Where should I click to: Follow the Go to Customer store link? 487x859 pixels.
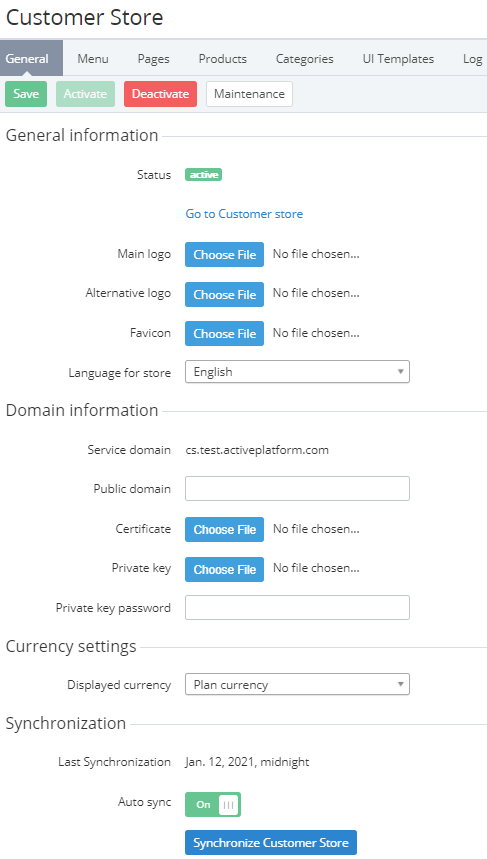pyautogui.click(x=244, y=214)
